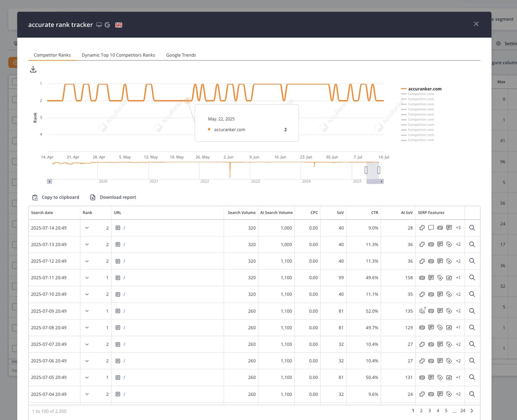Click the desktop device icon in header
517x420 pixels.
(99, 25)
